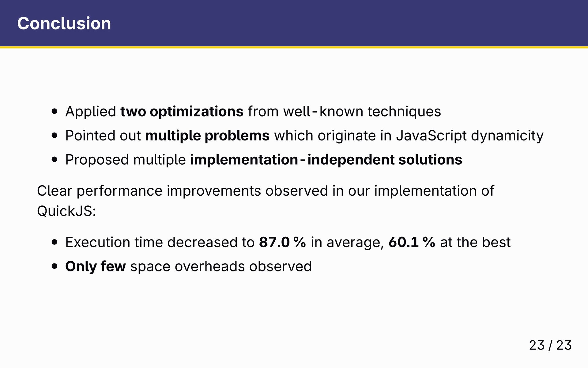The width and height of the screenshot is (588, 368).
Task: Select the bold text 'two optimizations'
Action: click(182, 111)
